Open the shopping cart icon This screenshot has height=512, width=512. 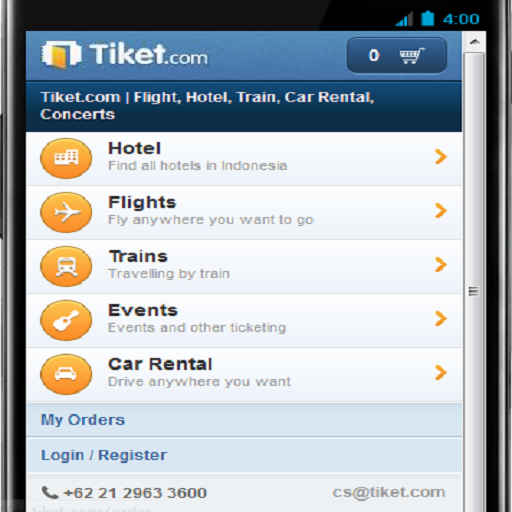[x=412, y=55]
